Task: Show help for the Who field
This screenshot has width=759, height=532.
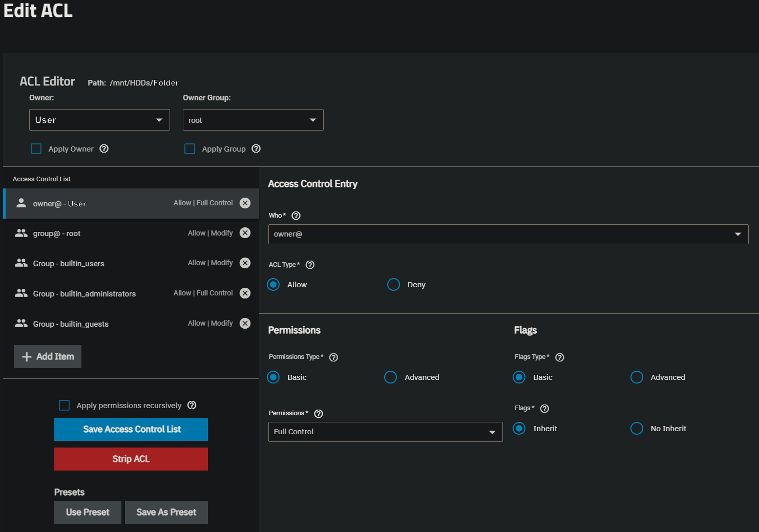Action: pyautogui.click(x=296, y=216)
